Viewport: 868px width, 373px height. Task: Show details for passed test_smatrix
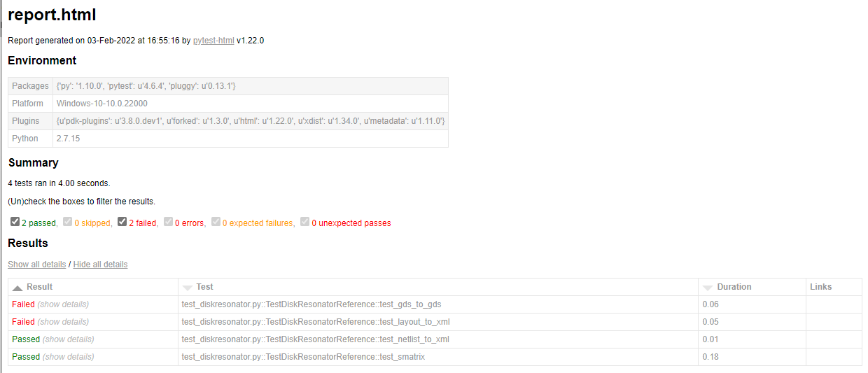[68, 357]
